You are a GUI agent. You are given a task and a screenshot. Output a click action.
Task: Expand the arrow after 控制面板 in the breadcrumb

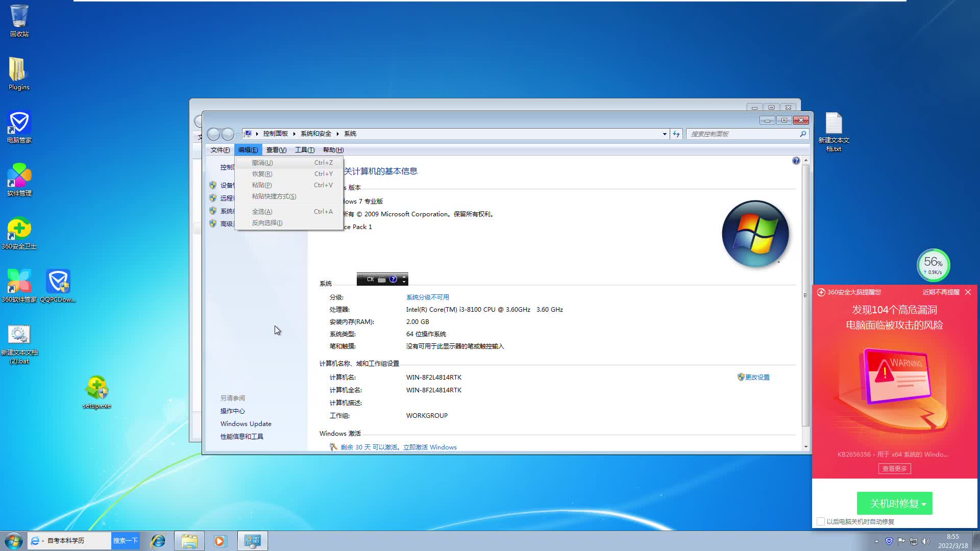pos(295,134)
